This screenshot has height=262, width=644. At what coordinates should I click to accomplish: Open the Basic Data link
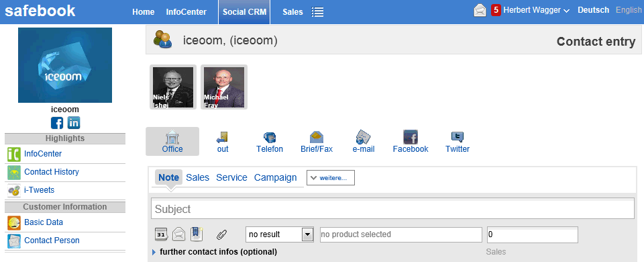44,222
